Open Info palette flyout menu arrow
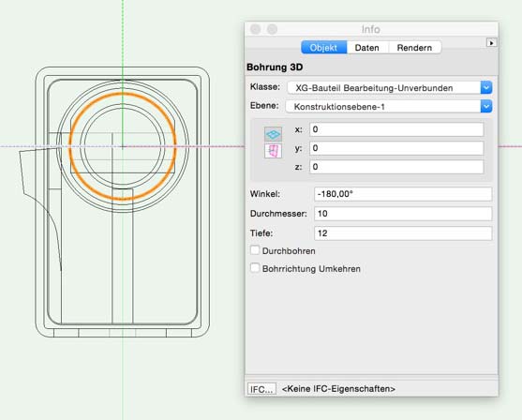This screenshot has height=420, width=522. click(x=491, y=42)
